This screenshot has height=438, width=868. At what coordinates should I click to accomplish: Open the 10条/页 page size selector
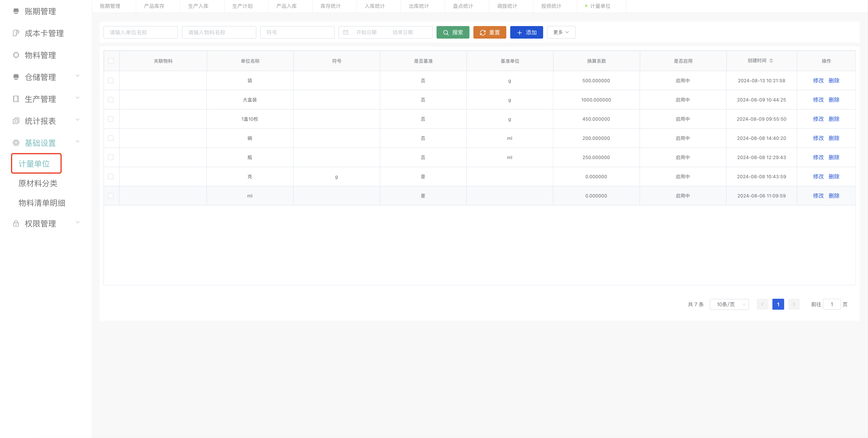coord(729,304)
